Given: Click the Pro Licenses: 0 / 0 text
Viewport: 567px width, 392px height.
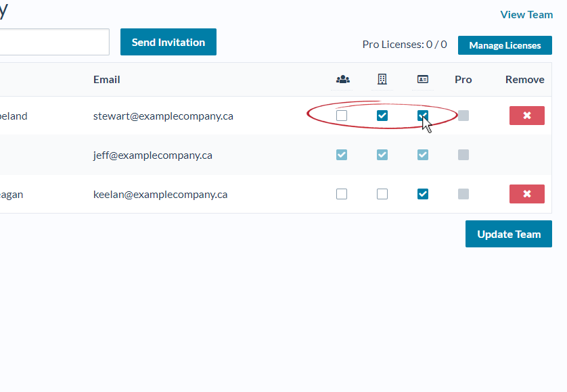Looking at the screenshot, I should tap(405, 45).
